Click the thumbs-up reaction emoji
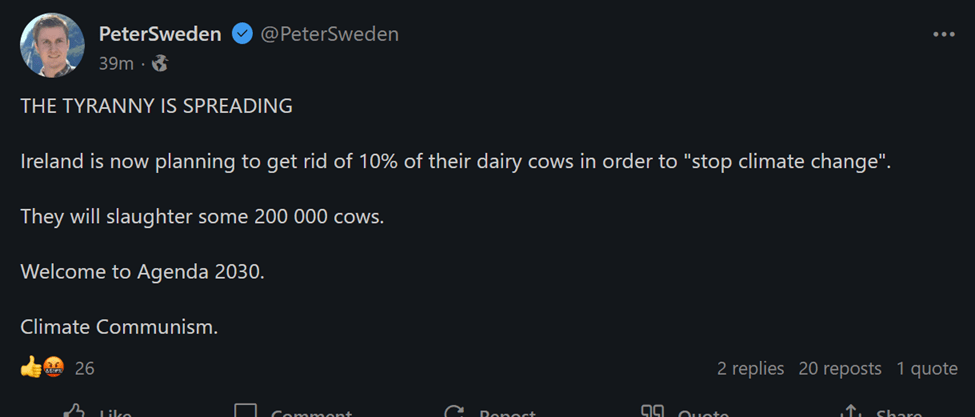 [30, 368]
